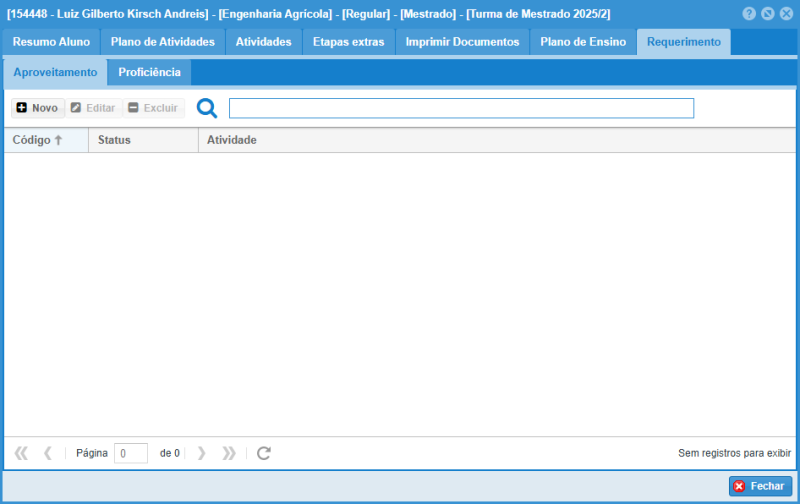The image size is (800, 504).
Task: Refresh the records grid
Action: 264,453
